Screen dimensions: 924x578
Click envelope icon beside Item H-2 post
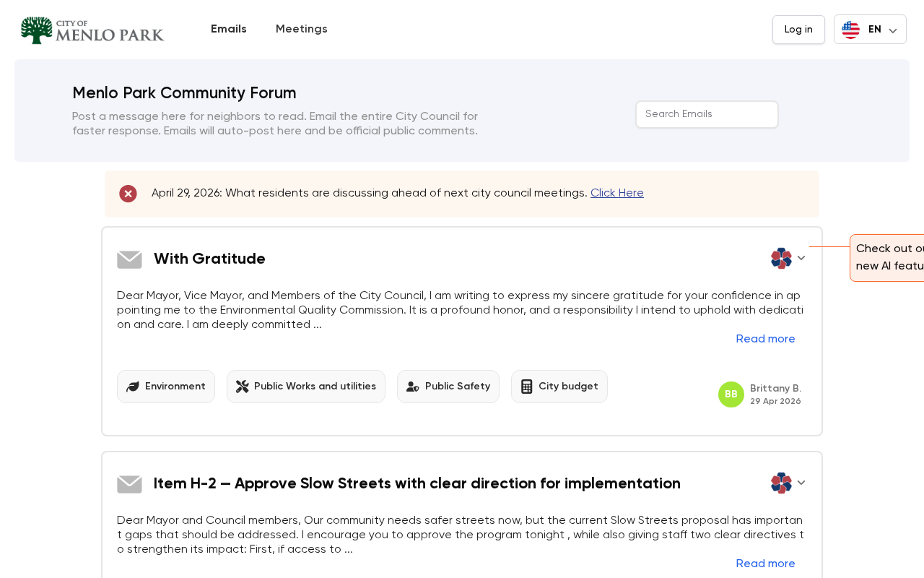129,484
